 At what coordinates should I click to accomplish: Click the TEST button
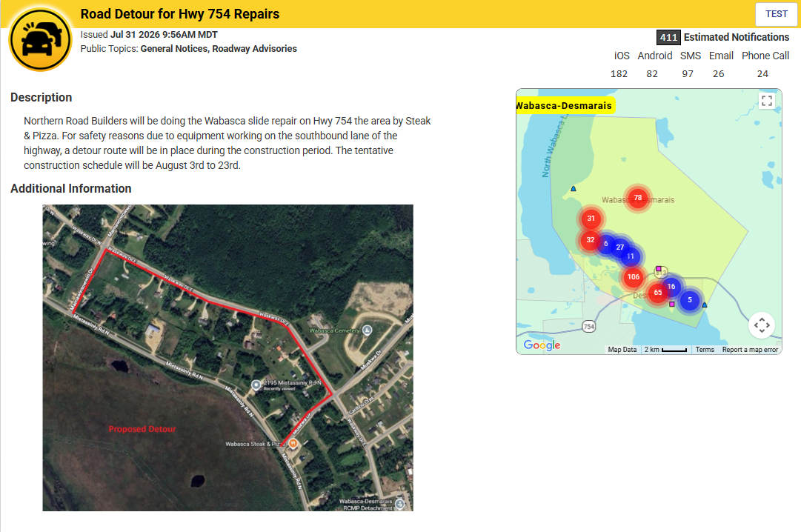point(776,14)
